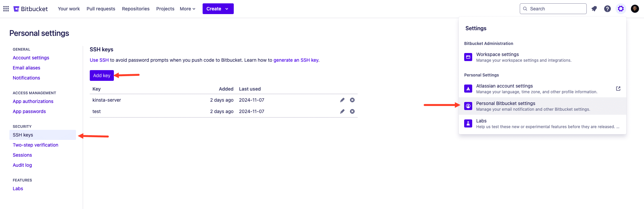This screenshot has width=644, height=209.
Task: Delete the test key using the X icon
Action: (352, 111)
